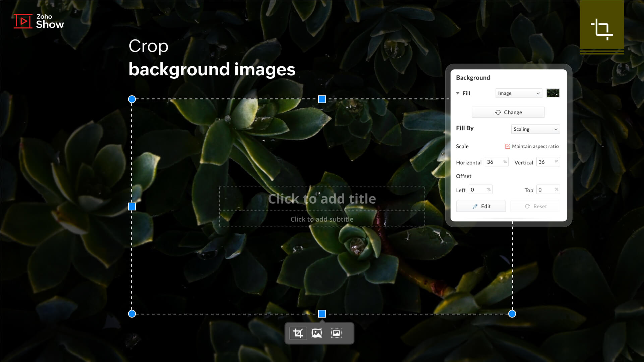Viewport: 644px width, 362px height.
Task: Toggle Maintain aspect ratio checkbox
Action: click(x=508, y=146)
